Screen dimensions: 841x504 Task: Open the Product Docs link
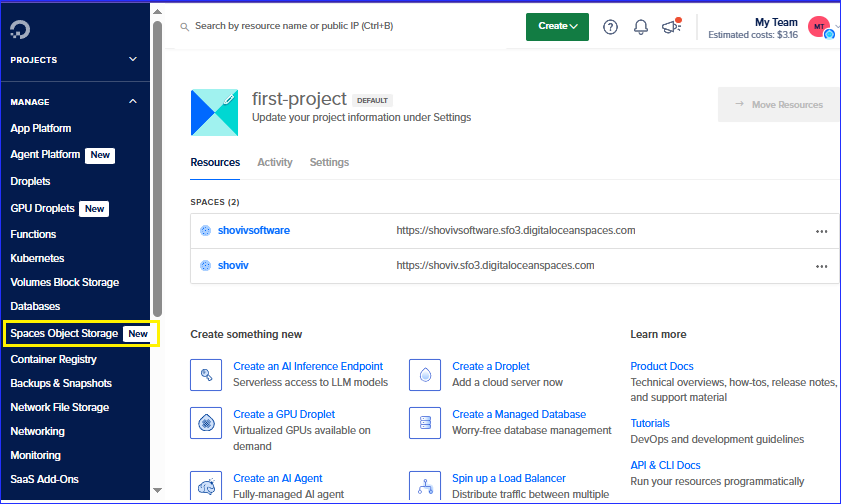[661, 366]
